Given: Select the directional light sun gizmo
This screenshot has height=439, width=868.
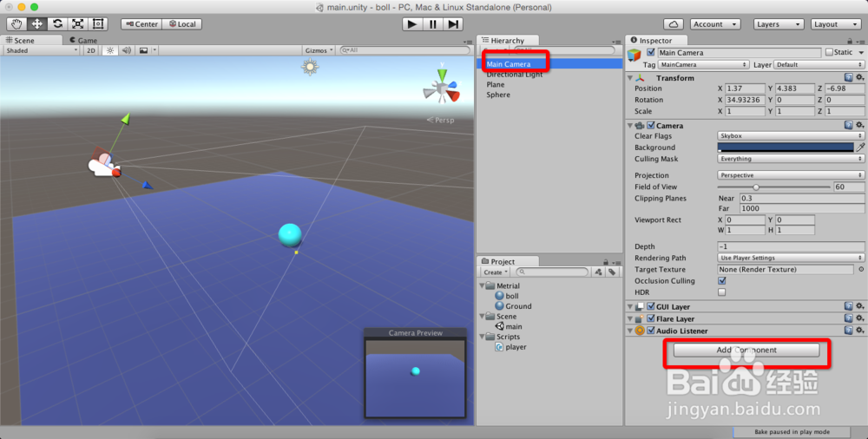Looking at the screenshot, I should coord(310,67).
